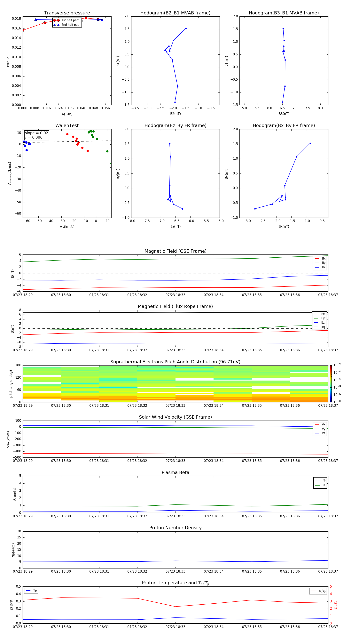Select the "pitch angle (deg)" axis label
This screenshot has height=644, width=351.
11,384
